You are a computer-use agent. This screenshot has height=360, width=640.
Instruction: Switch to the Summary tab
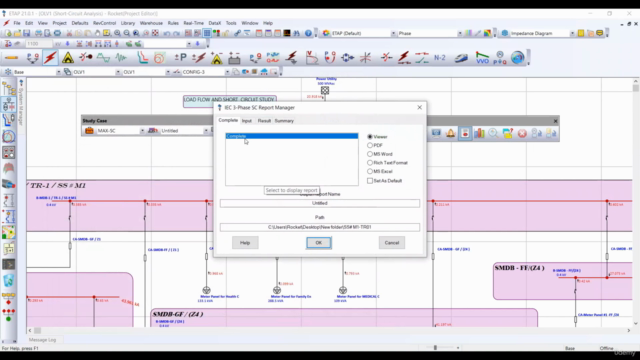click(x=284, y=121)
